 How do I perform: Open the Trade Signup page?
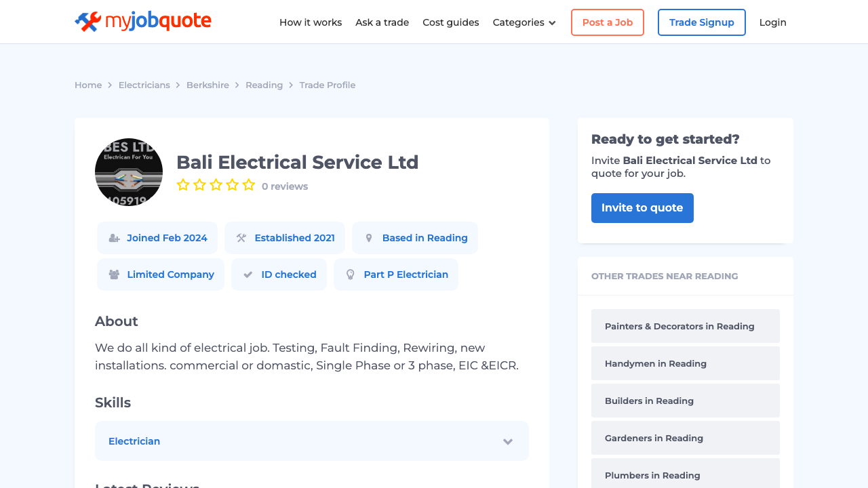point(701,22)
